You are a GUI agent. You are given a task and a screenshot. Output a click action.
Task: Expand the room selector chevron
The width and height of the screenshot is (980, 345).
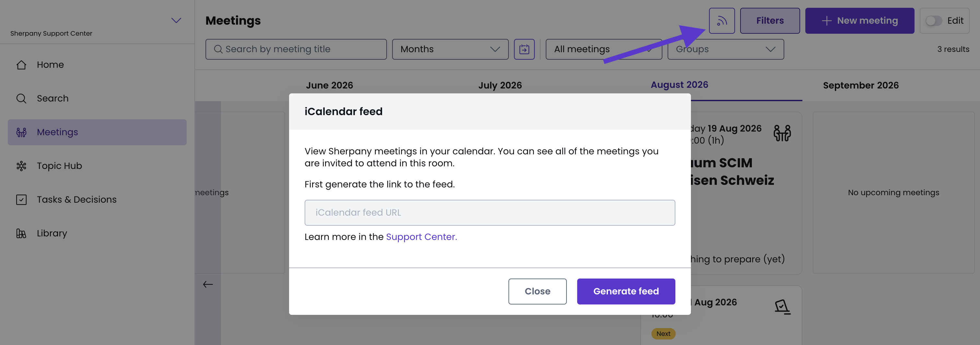click(x=176, y=20)
